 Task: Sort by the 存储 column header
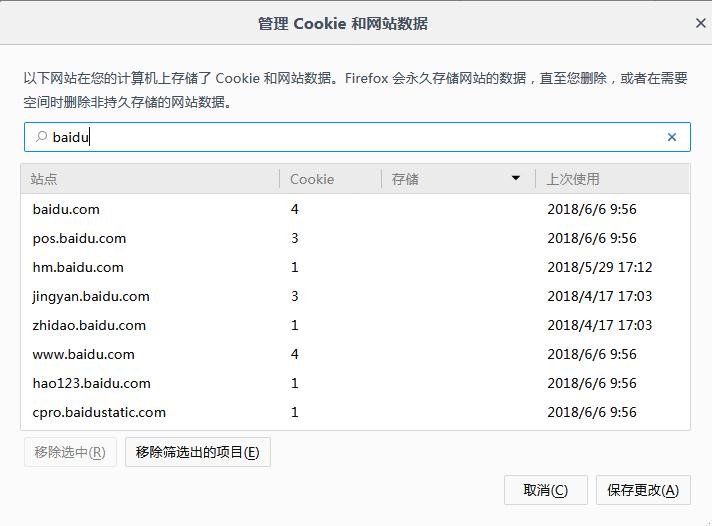click(458, 179)
